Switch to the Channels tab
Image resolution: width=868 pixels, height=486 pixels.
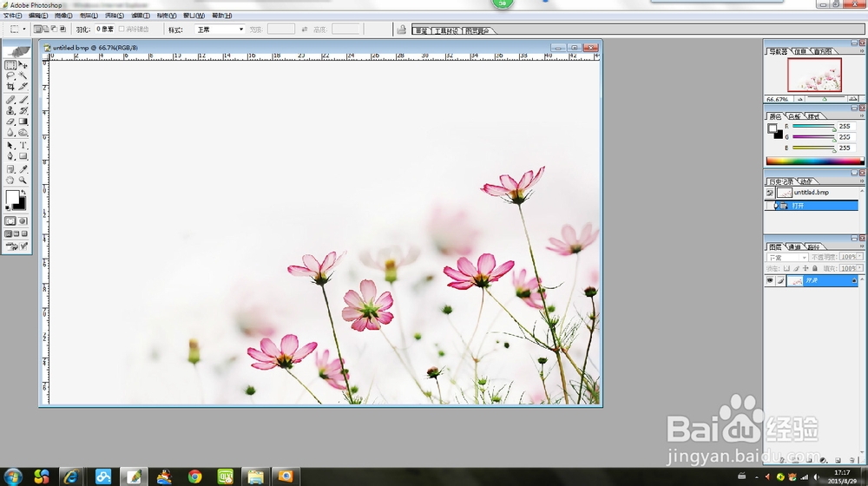tap(794, 246)
